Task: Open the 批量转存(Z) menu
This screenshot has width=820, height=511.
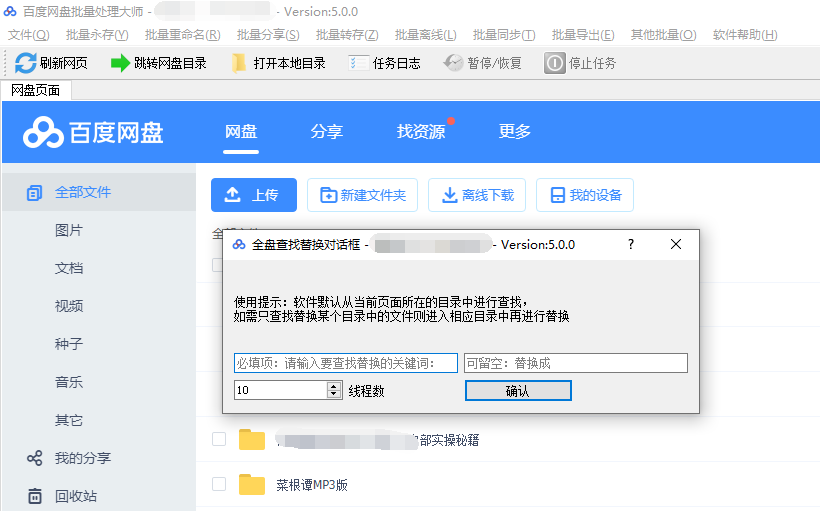Action: 347,35
